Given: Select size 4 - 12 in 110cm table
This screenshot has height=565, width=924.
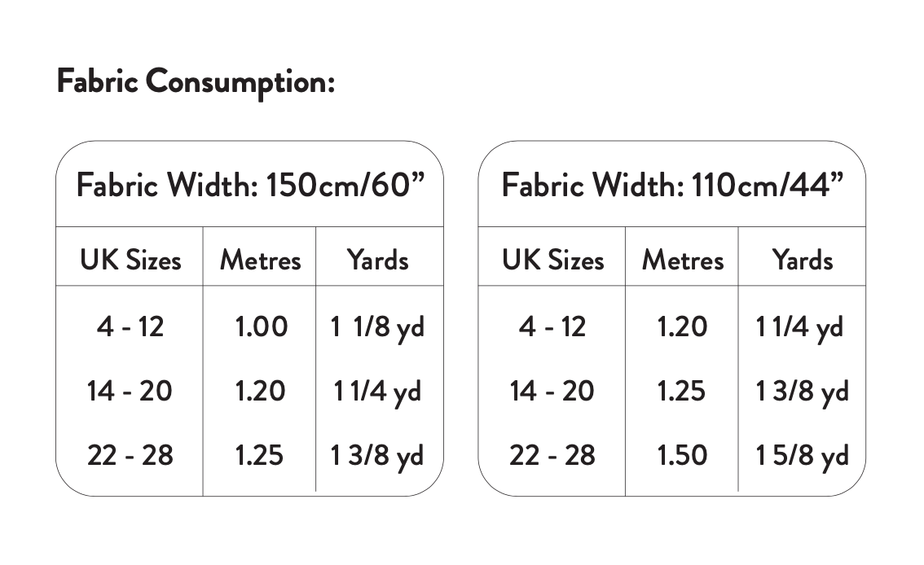Looking at the screenshot, I should coord(552,326).
